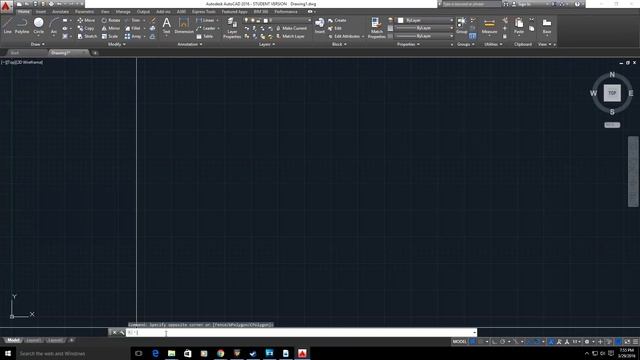Open the ByLayer color dropdown

425,20
